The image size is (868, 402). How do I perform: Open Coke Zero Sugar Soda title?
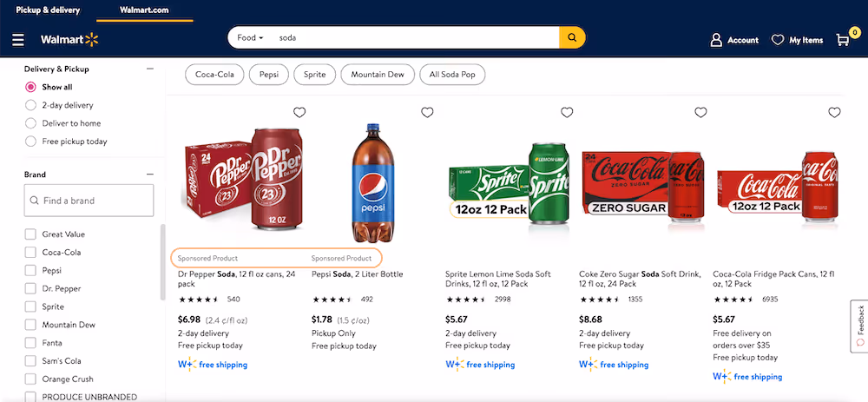click(640, 279)
